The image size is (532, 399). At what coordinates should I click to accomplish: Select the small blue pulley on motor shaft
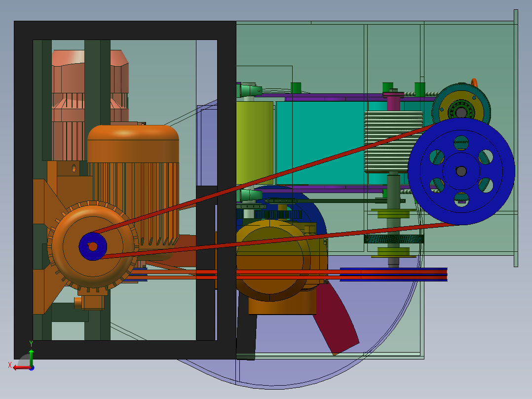(x=93, y=246)
